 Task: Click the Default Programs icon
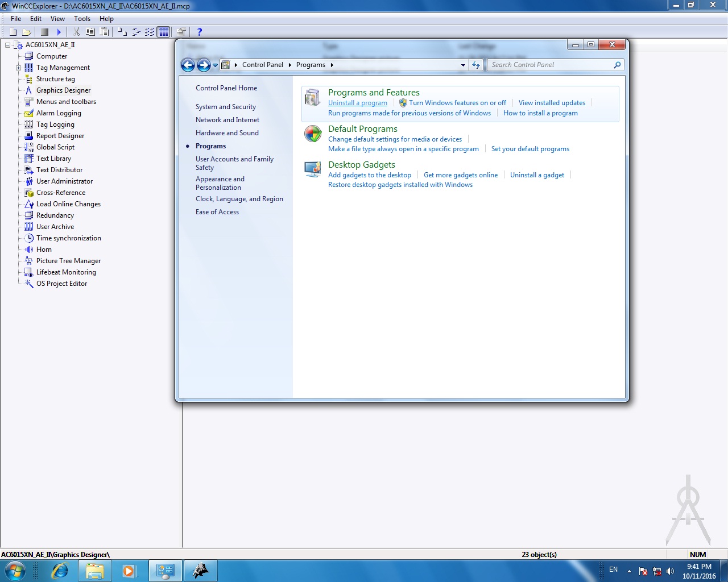[x=312, y=134]
